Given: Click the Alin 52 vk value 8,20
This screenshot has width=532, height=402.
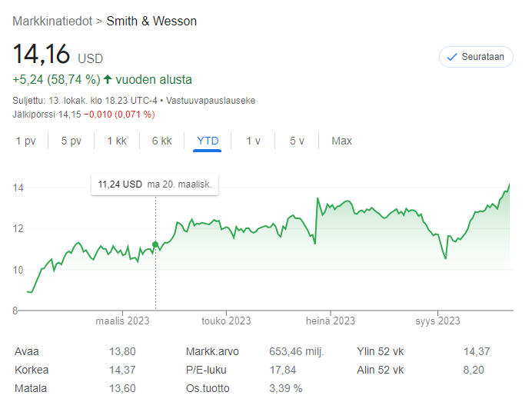Looking at the screenshot, I should click(x=474, y=370).
